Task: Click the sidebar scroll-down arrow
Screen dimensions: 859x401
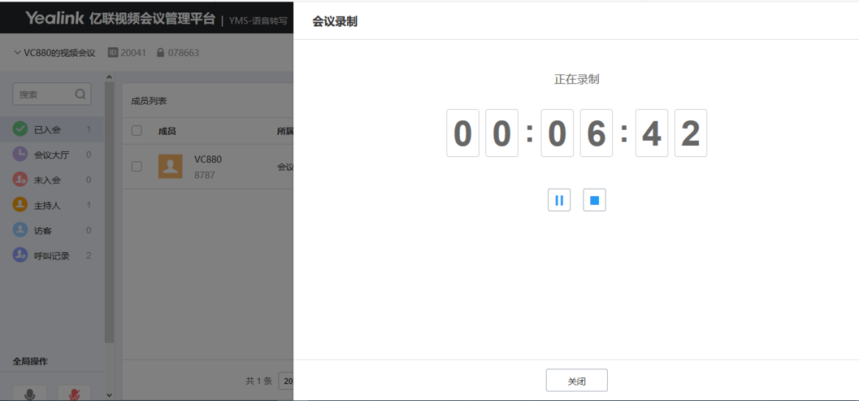Action: pyautogui.click(x=108, y=394)
